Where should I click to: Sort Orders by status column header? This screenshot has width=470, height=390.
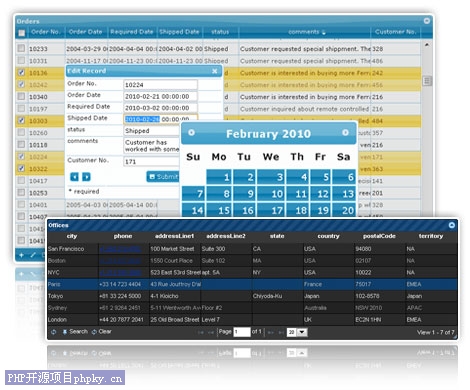click(x=220, y=32)
